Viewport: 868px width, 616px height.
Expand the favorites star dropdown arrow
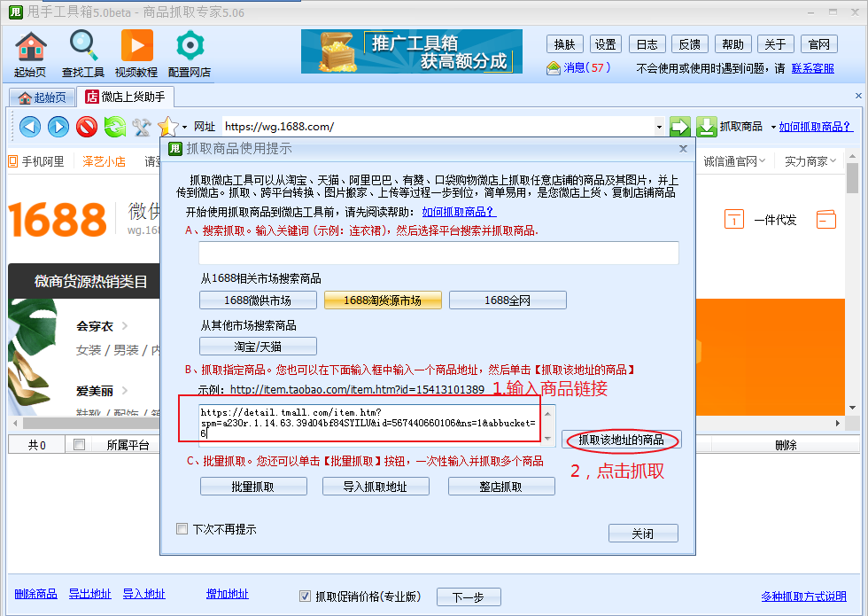(184, 128)
